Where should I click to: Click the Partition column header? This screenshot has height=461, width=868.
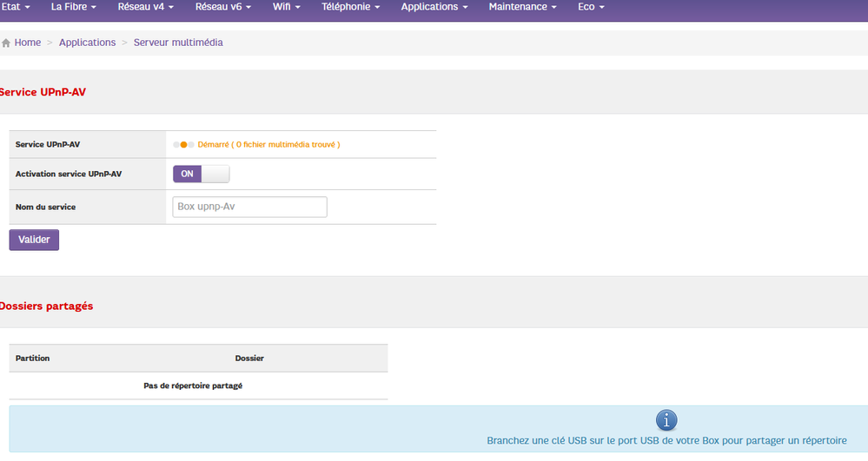pyautogui.click(x=33, y=358)
